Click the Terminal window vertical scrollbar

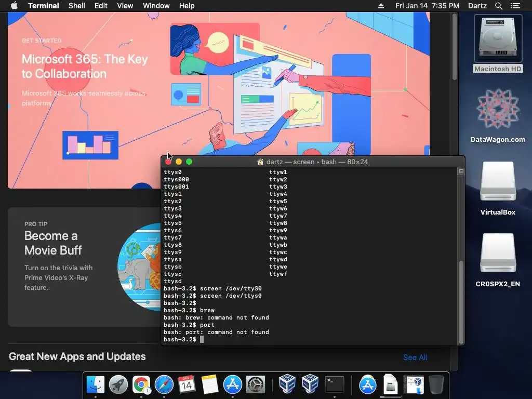(x=461, y=302)
